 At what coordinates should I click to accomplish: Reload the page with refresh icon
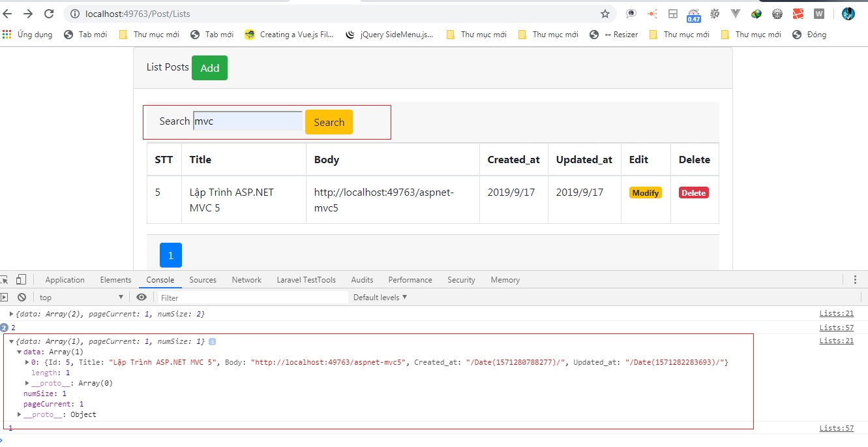[49, 14]
